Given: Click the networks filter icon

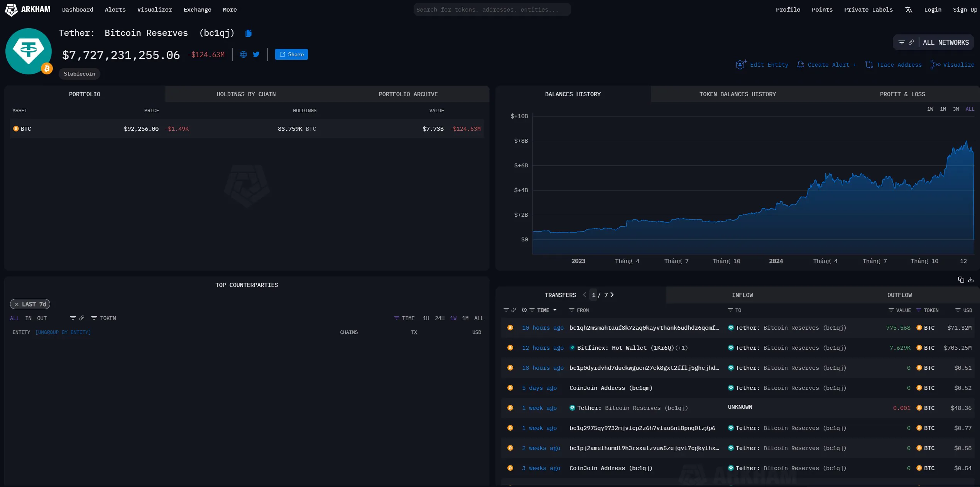Looking at the screenshot, I should coord(902,42).
